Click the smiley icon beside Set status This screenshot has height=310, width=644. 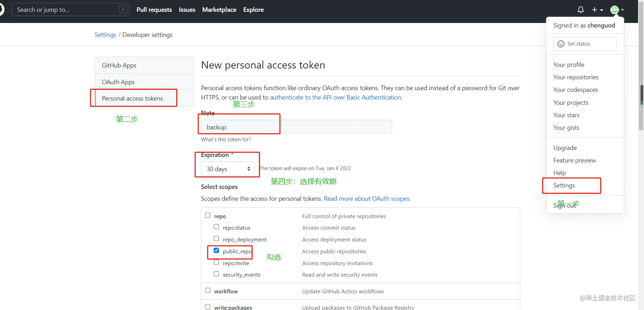click(561, 44)
